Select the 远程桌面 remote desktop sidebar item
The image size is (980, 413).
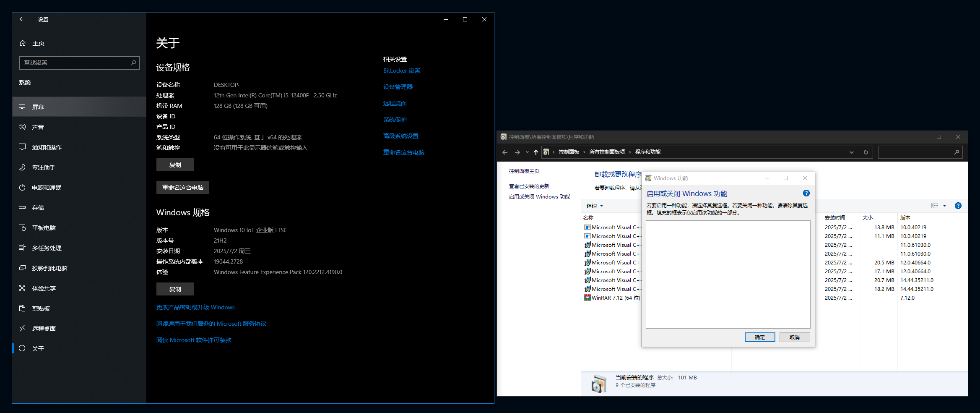(79, 328)
